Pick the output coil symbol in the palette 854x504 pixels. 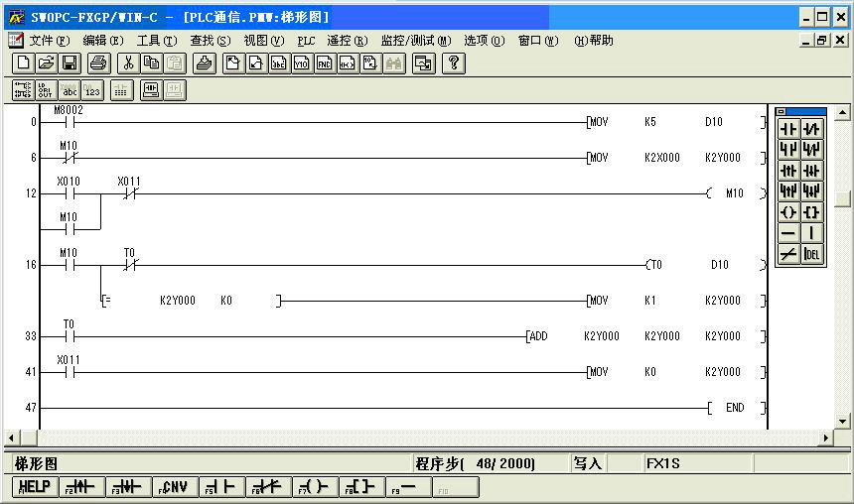click(x=788, y=212)
